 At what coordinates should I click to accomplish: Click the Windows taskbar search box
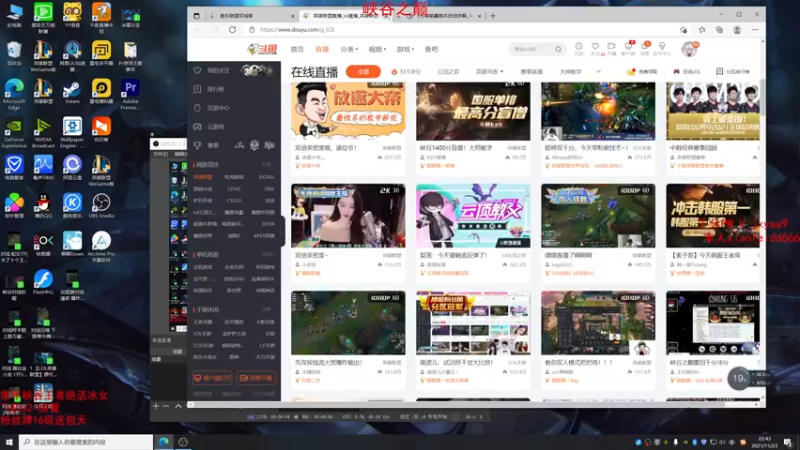(x=86, y=442)
